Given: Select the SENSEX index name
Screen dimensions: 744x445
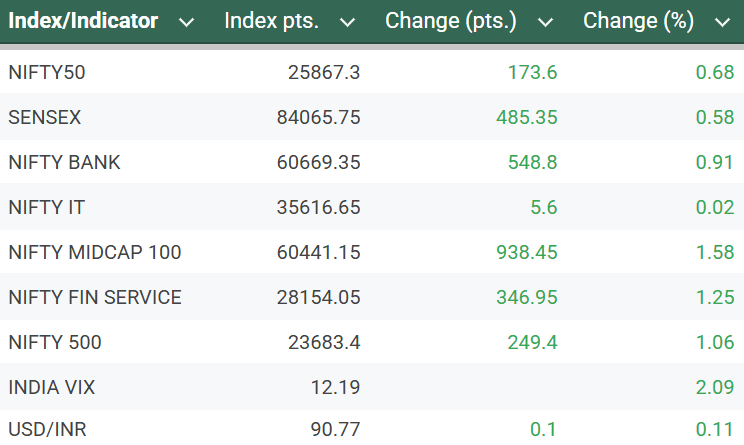Looking at the screenshot, I should [x=44, y=117].
